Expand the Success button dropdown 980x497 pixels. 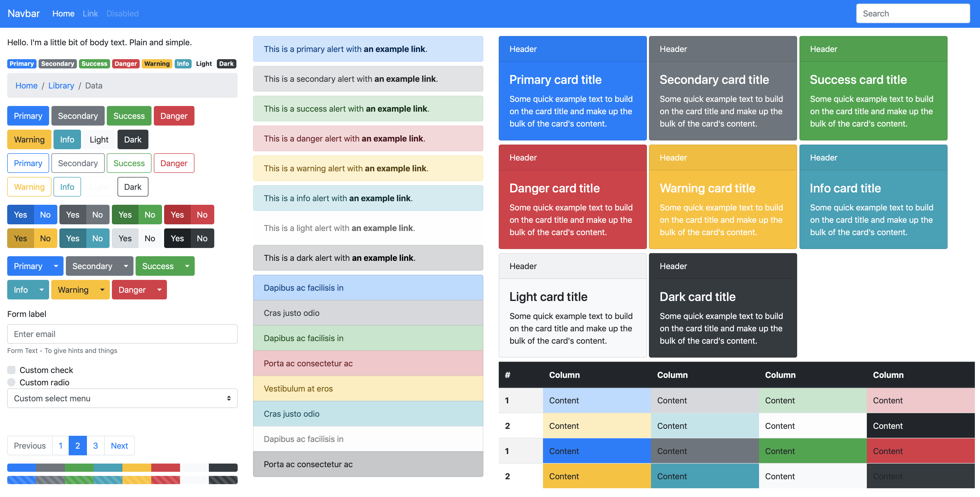point(187,266)
